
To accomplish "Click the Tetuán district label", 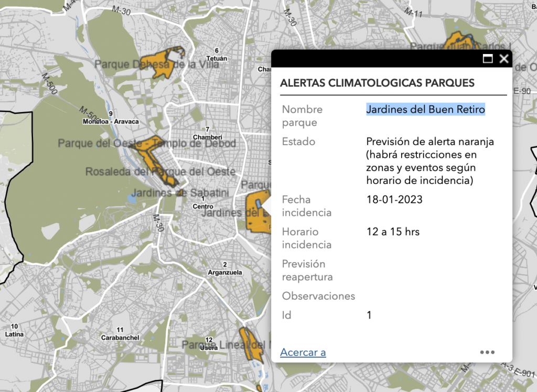I will [217, 58].
